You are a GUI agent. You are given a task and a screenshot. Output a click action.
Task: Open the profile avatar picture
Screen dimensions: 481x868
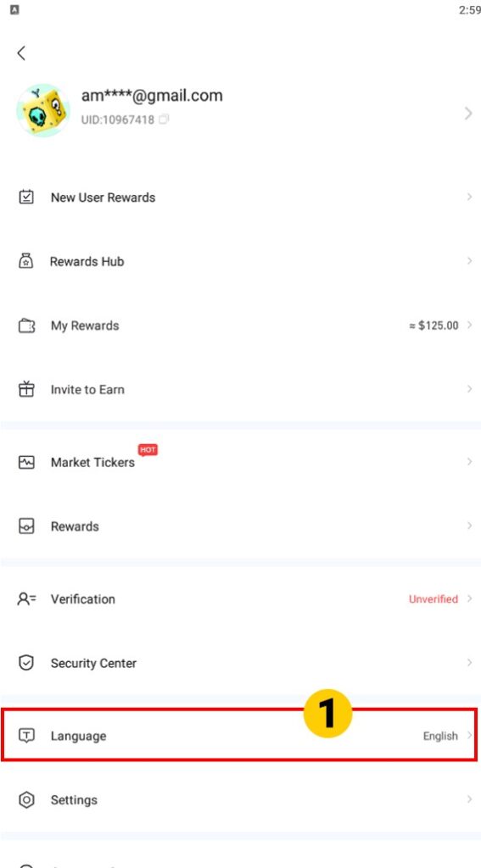click(x=43, y=110)
